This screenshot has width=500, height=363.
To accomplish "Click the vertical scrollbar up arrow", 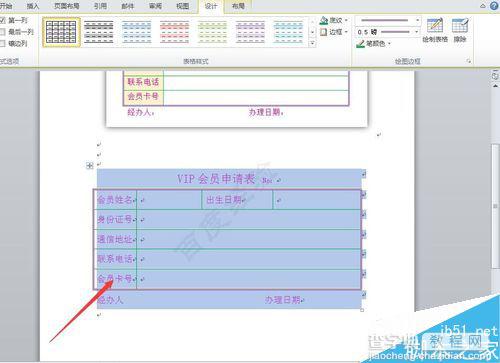I will [x=495, y=85].
